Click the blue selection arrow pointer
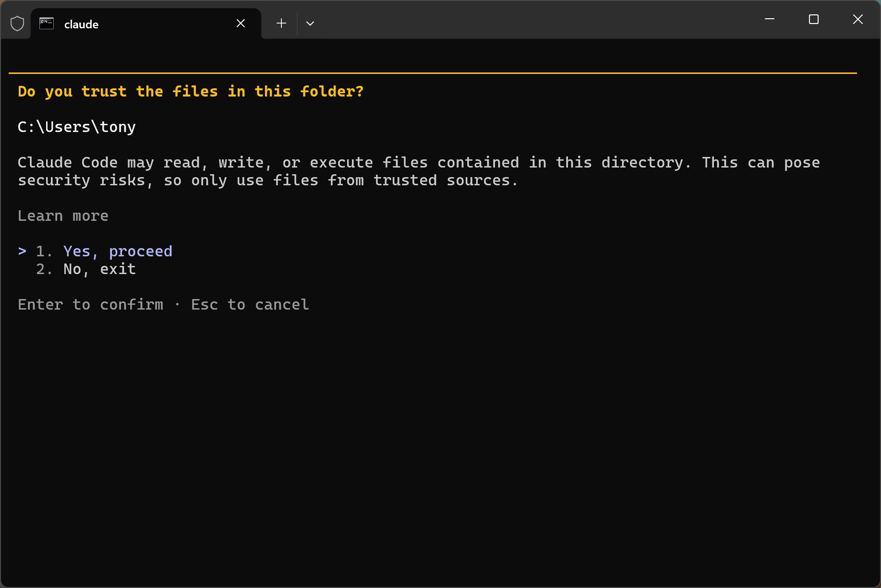Viewport: 881px width, 588px height. tap(22, 251)
